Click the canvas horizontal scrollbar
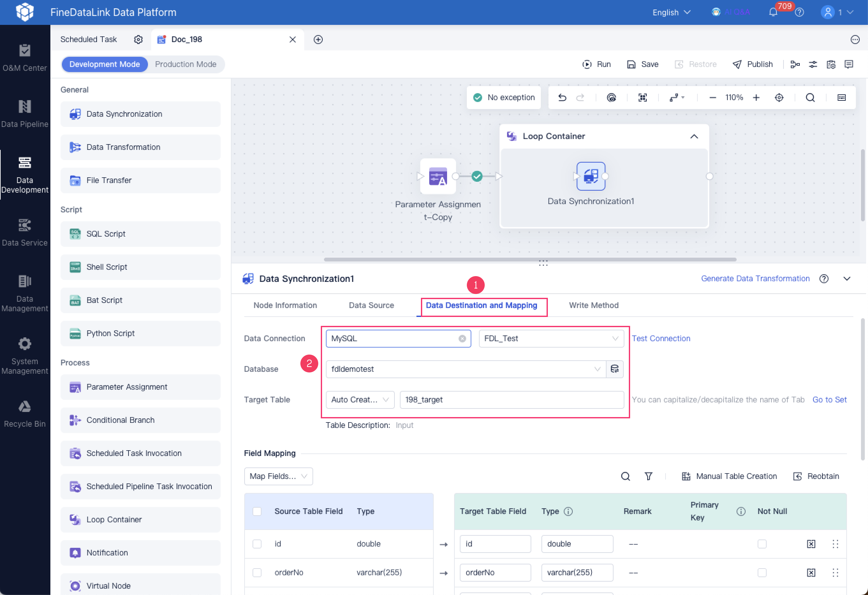This screenshot has height=595, width=868. (530, 259)
